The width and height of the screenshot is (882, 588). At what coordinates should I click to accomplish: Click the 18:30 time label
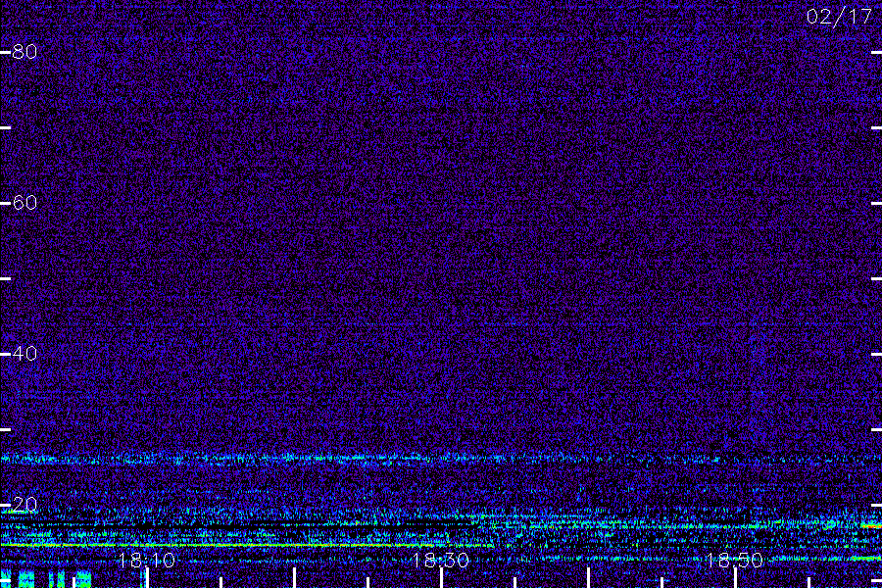click(440, 561)
